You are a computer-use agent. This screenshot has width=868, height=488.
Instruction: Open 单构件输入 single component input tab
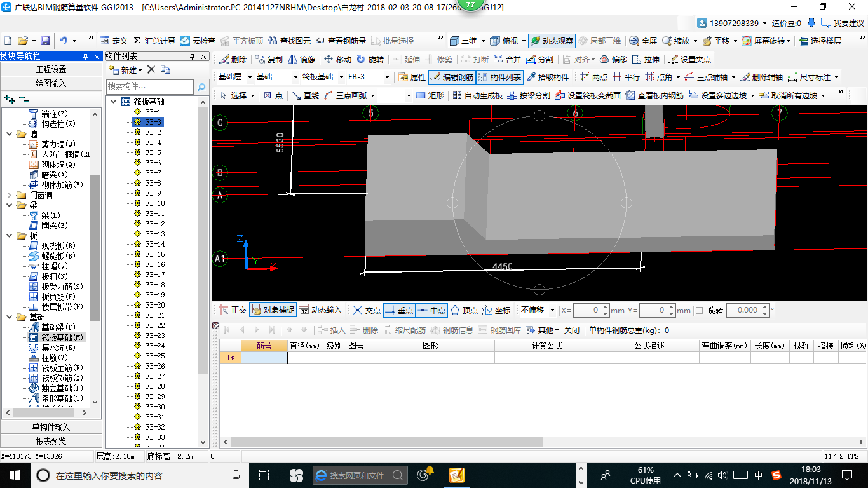[51, 427]
